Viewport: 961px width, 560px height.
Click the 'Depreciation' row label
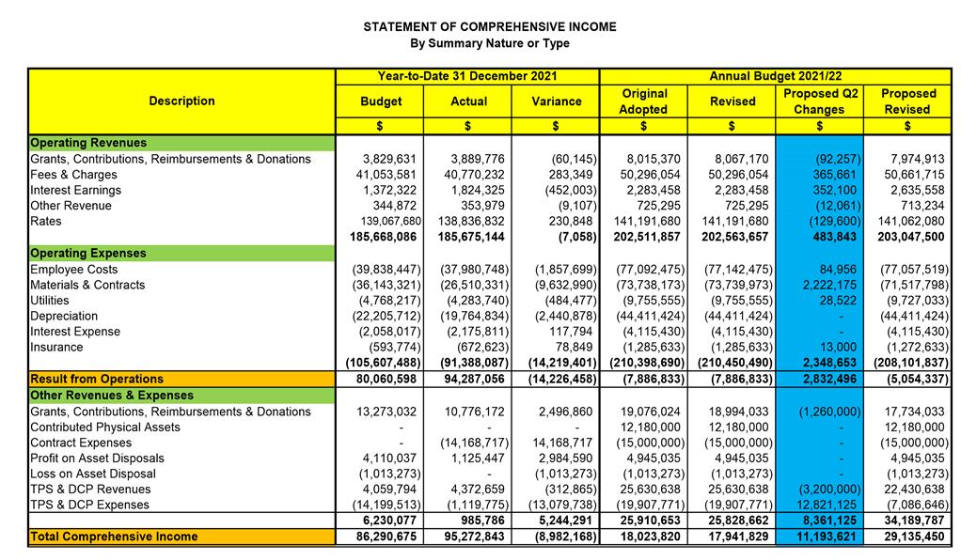(x=64, y=316)
